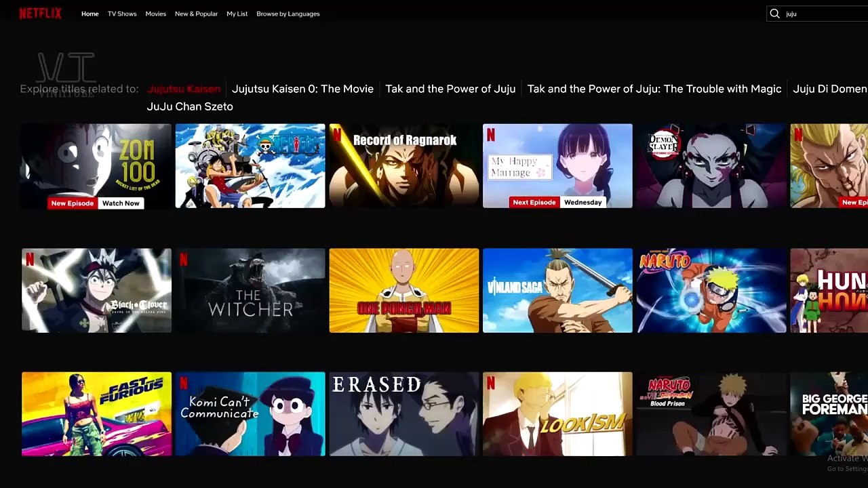The height and width of the screenshot is (488, 868).
Task: Open Browse by Languages
Action: coord(288,14)
